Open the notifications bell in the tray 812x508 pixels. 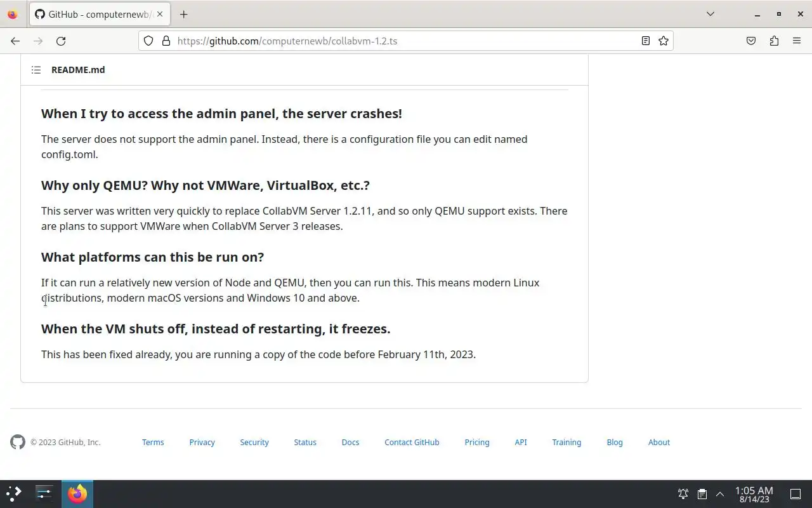683,493
